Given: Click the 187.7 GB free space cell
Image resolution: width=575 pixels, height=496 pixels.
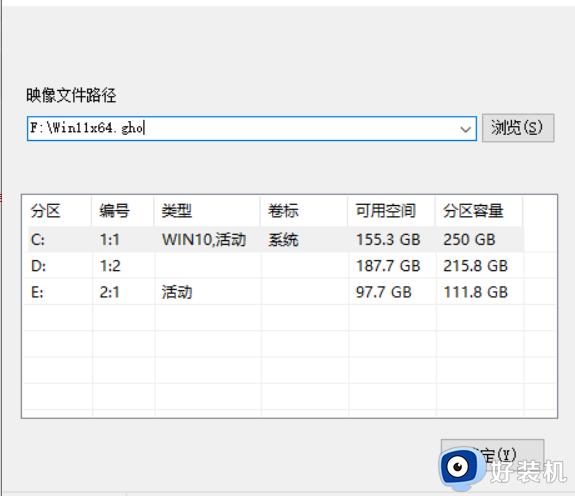Looking at the screenshot, I should point(388,266).
